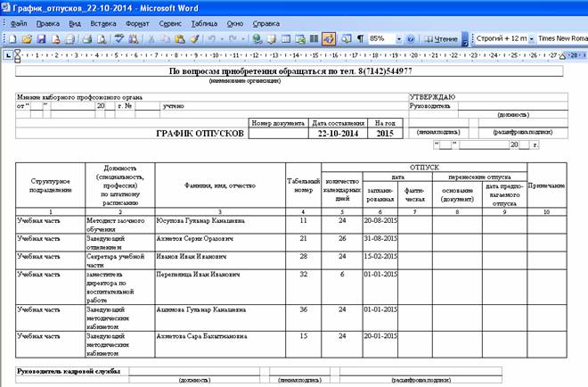The image size is (588, 387).
Task: Save the document with the floppy icon
Action: point(41,38)
